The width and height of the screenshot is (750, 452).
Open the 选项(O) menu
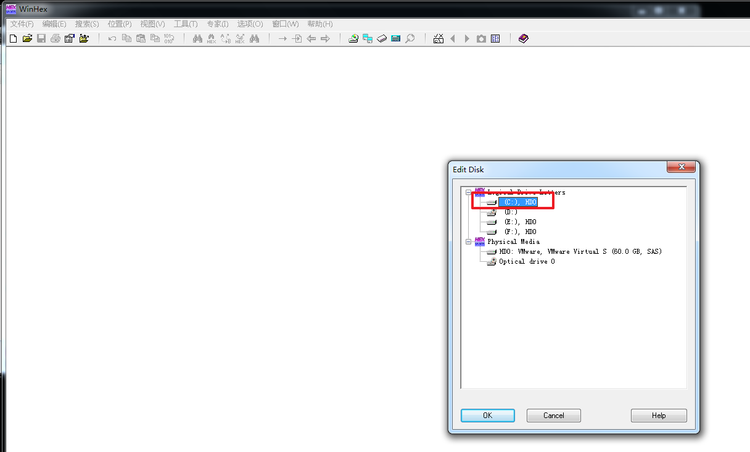coord(250,24)
